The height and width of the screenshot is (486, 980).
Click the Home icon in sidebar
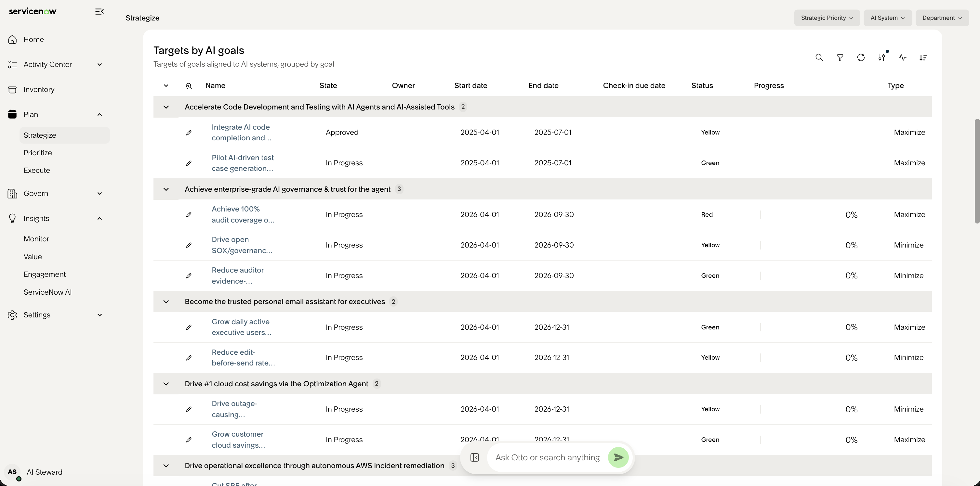click(x=12, y=40)
